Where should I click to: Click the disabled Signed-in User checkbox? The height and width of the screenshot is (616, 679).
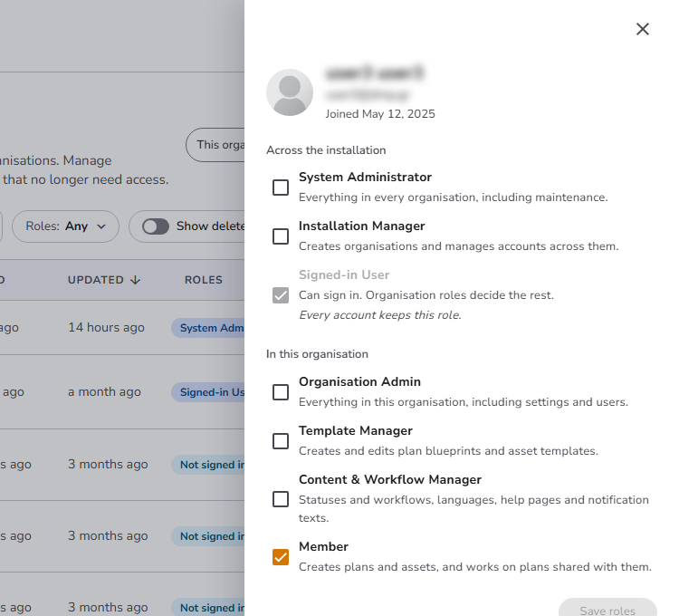(281, 295)
